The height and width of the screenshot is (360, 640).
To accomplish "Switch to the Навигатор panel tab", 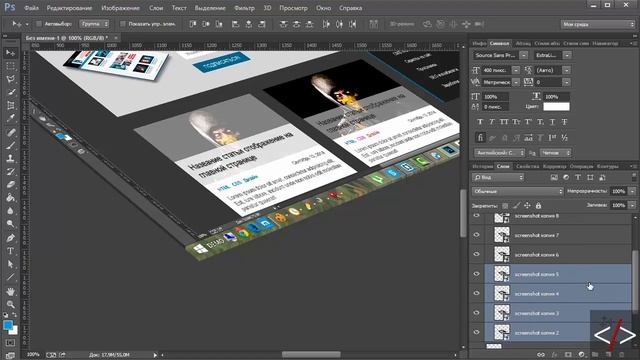I will 605,43.
